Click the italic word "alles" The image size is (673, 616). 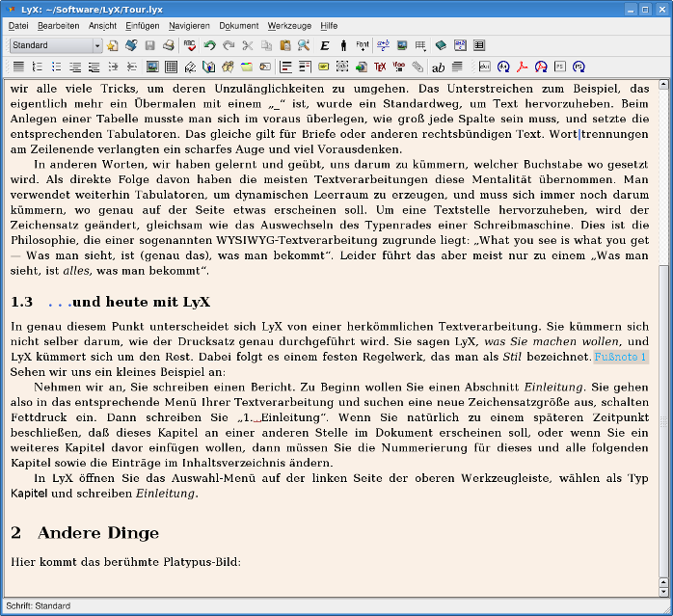pos(76,271)
